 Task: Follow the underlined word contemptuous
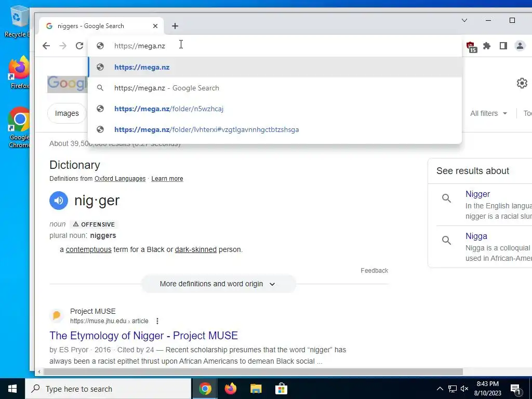(88, 249)
